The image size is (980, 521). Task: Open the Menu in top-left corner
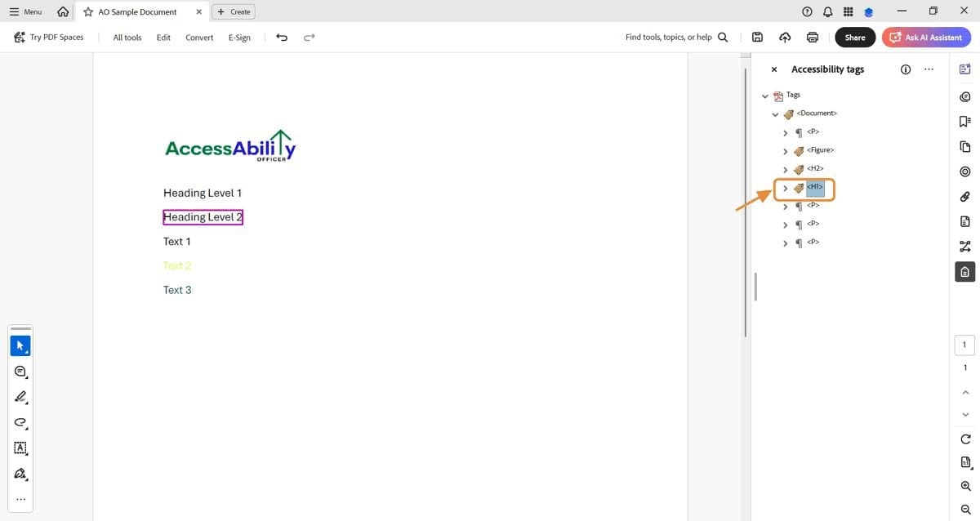click(24, 11)
